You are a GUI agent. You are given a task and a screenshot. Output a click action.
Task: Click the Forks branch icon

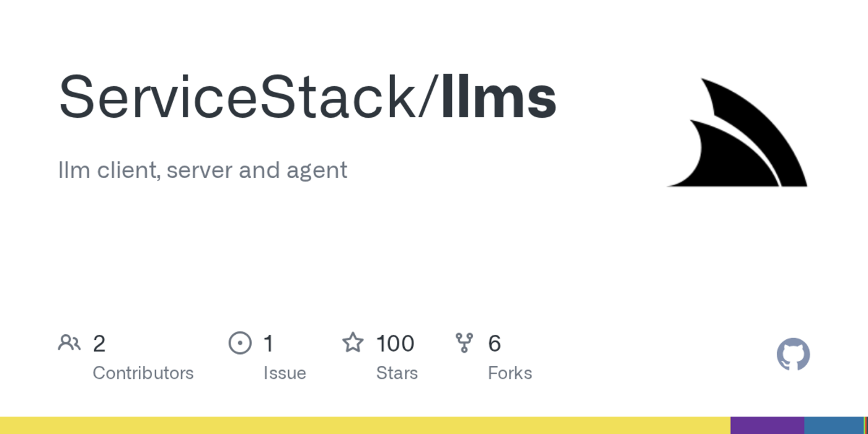464,343
